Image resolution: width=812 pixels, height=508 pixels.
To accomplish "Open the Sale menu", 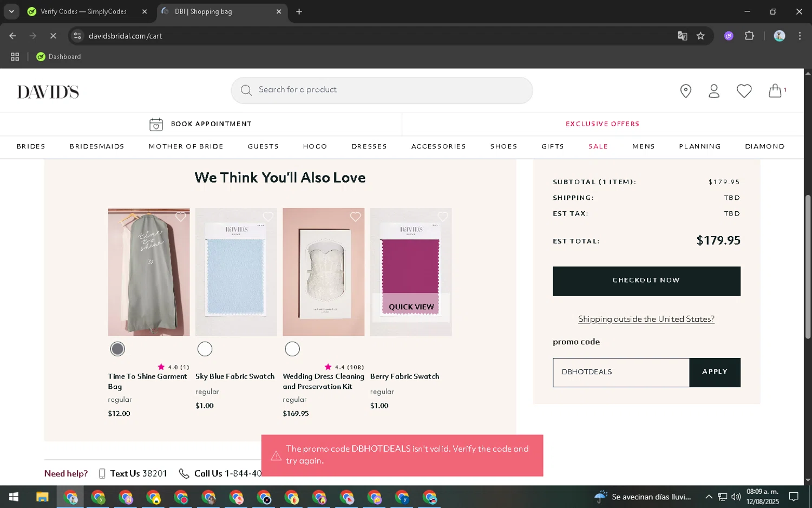I will point(598,147).
